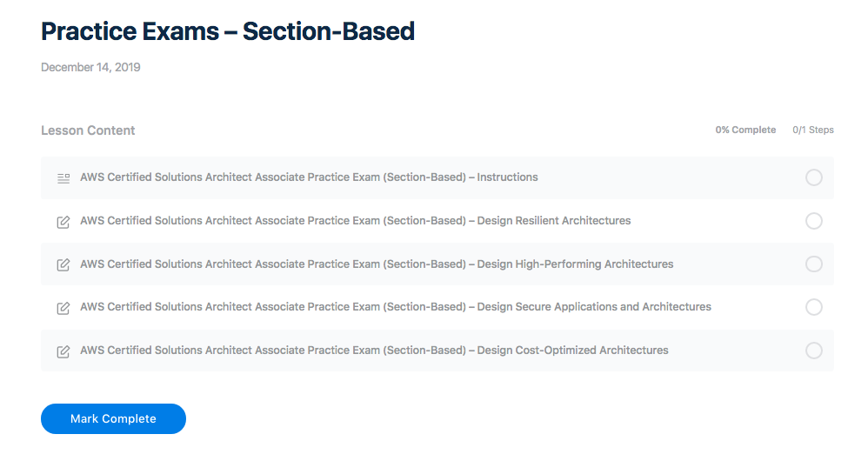Viewport: 868px width, 461px height.
Task: Open the Section-Based Instructions lesson link
Action: click(x=309, y=177)
